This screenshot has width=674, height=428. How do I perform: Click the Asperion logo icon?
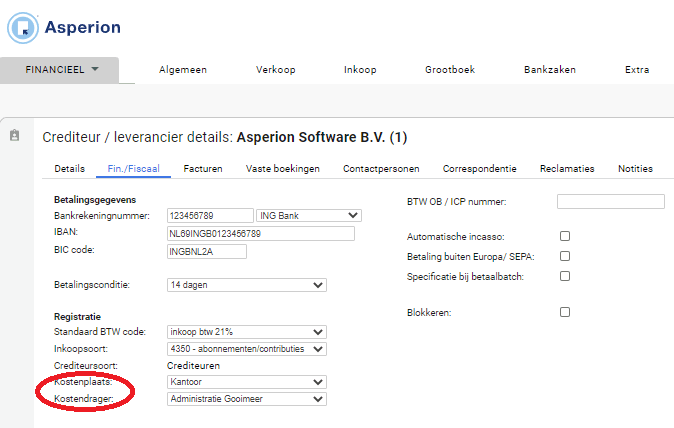pos(23,28)
